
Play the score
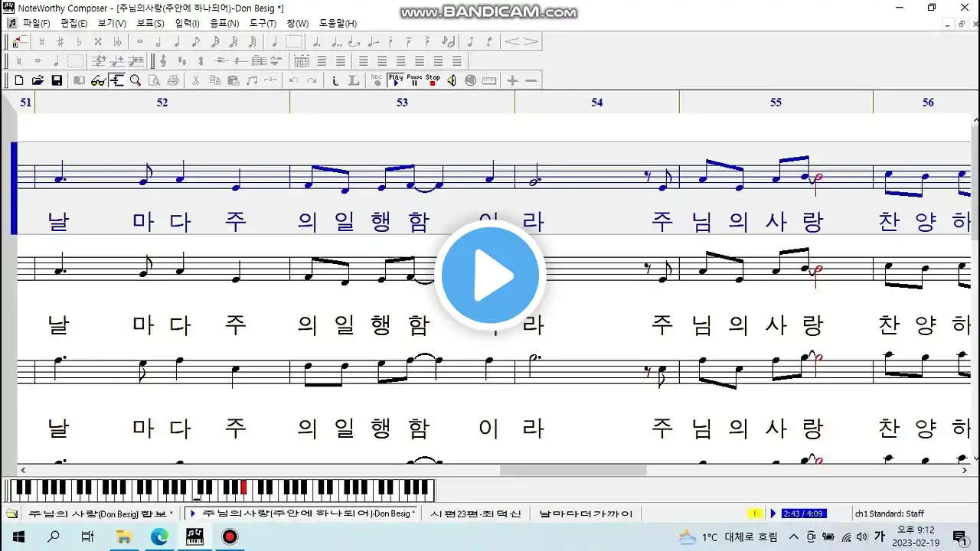[x=396, y=80]
